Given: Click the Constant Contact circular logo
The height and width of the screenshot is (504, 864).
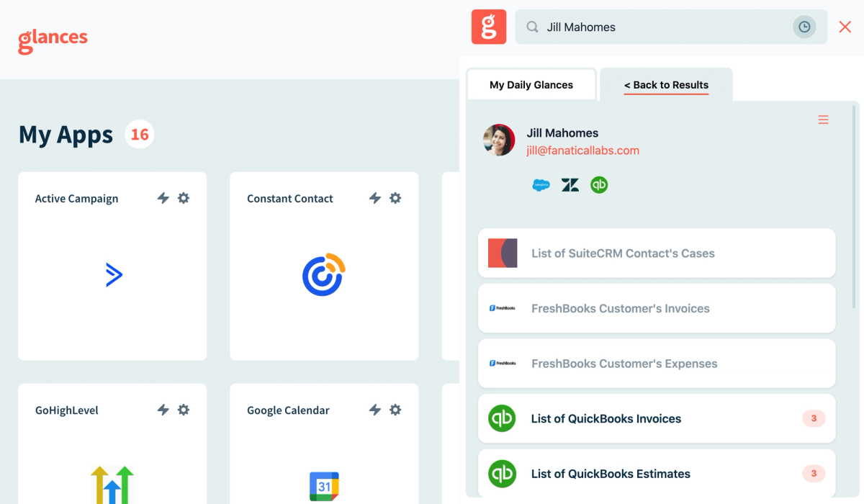Looking at the screenshot, I should [x=324, y=274].
